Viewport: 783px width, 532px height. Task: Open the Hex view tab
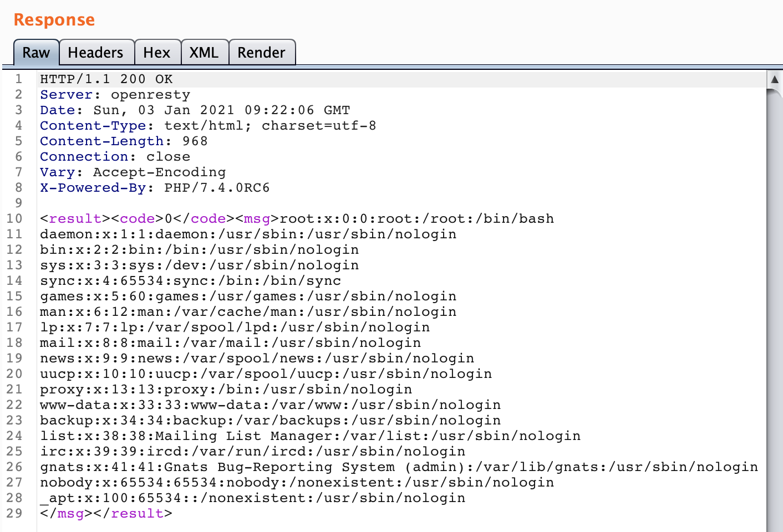click(157, 52)
